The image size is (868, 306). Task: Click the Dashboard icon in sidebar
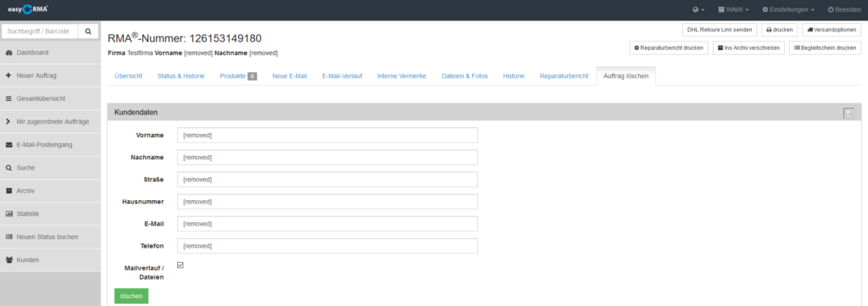[x=8, y=53]
